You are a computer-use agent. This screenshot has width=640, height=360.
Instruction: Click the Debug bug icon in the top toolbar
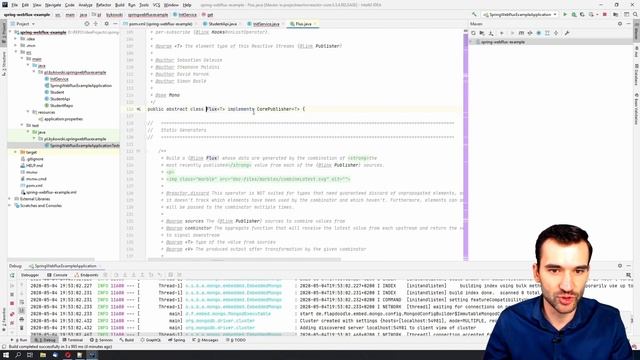pos(574,15)
